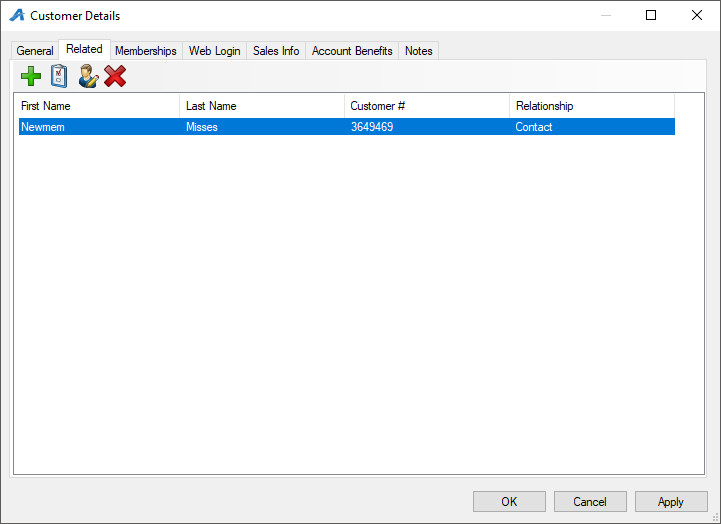Image resolution: width=721 pixels, height=524 pixels.
Task: Click the Contact relationship cell
Action: [x=592, y=127]
